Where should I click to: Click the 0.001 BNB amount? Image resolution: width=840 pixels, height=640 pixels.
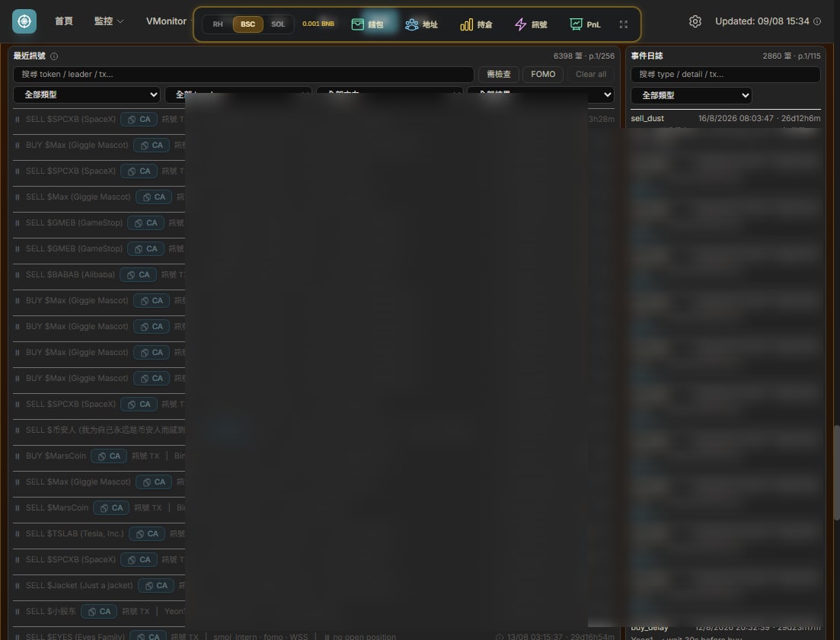318,24
